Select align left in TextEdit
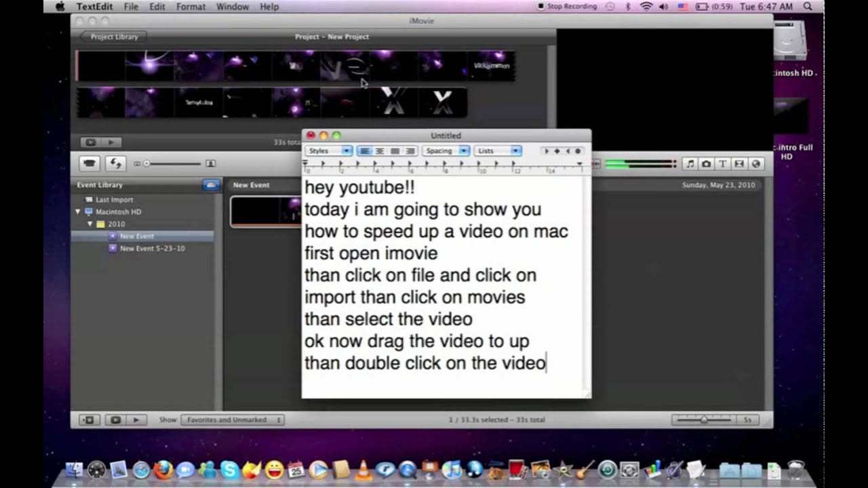 tap(365, 151)
